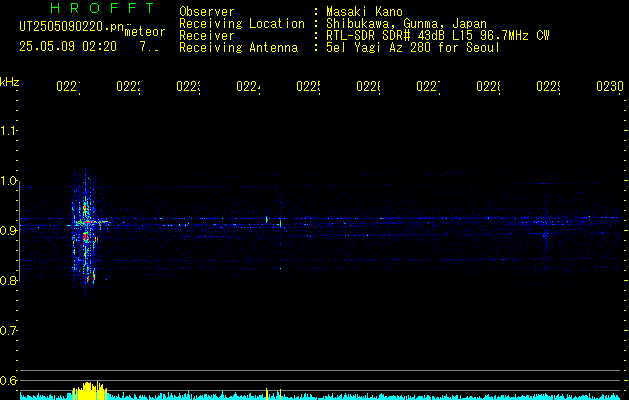This screenshot has width=629, height=400.
Task: Click the RTL-SDR SDR# 96.7MHz receiver text
Action: 438,36
